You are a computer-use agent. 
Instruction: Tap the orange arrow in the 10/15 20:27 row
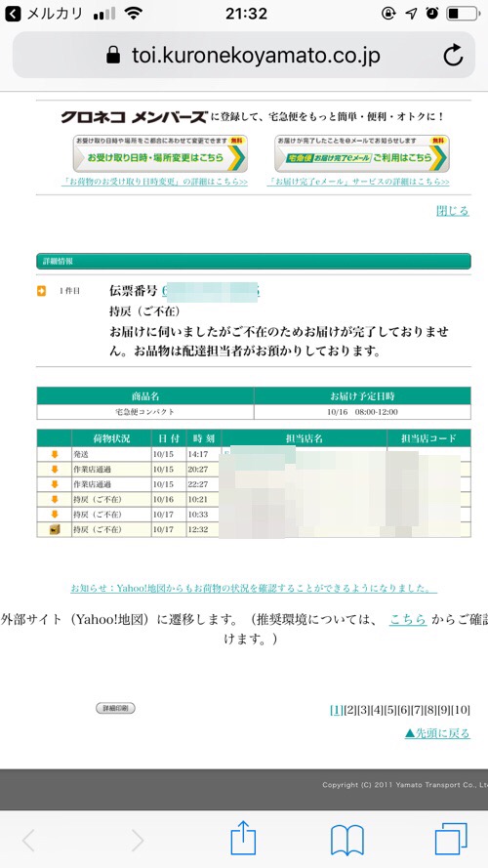(55, 470)
